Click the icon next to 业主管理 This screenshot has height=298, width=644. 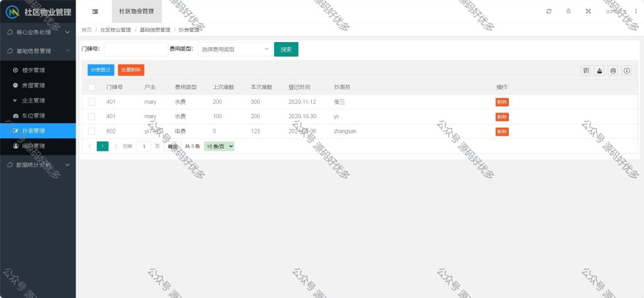pyautogui.click(x=16, y=101)
